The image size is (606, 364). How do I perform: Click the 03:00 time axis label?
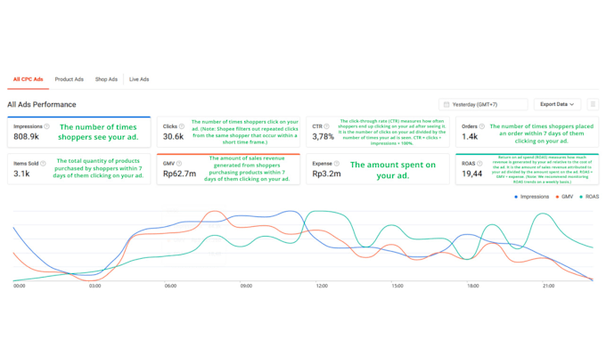pyautogui.click(x=95, y=286)
